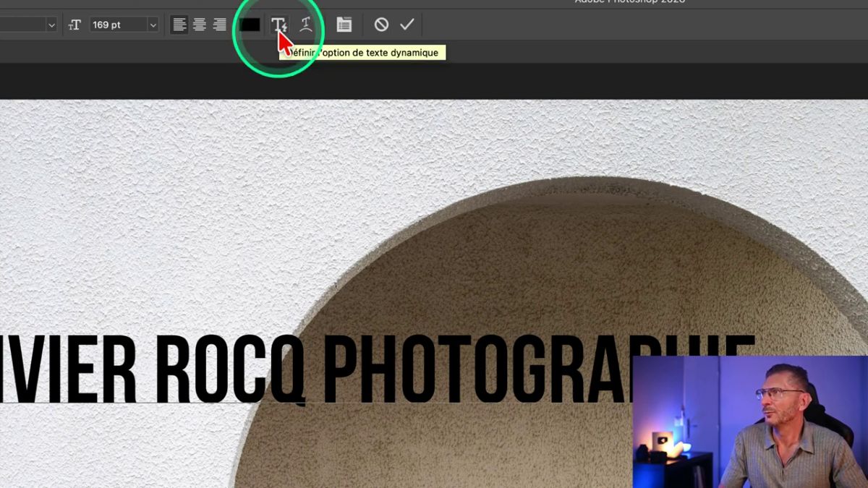Open the black text color swatch
The height and width of the screenshot is (488, 868).
(x=250, y=25)
